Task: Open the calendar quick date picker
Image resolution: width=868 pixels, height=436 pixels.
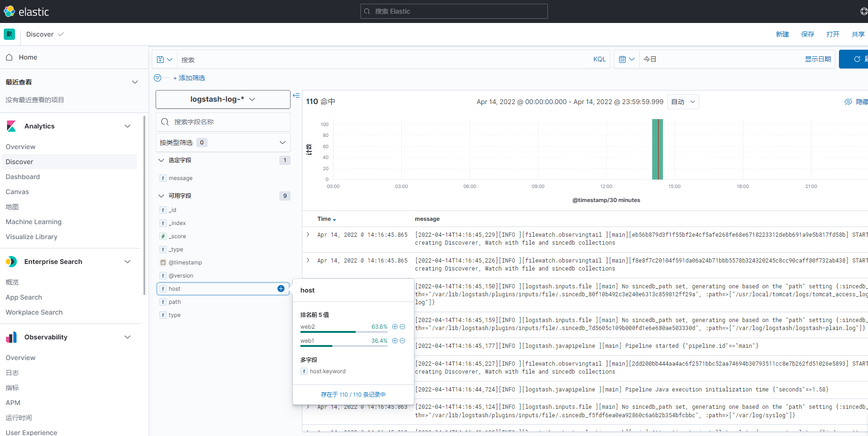Action: 627,59
